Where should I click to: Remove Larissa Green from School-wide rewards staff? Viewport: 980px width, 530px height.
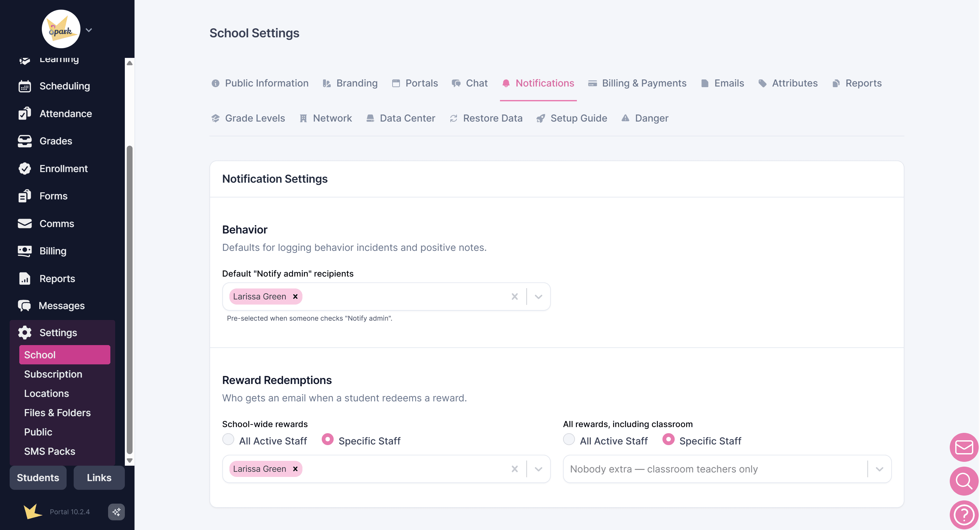pos(295,469)
